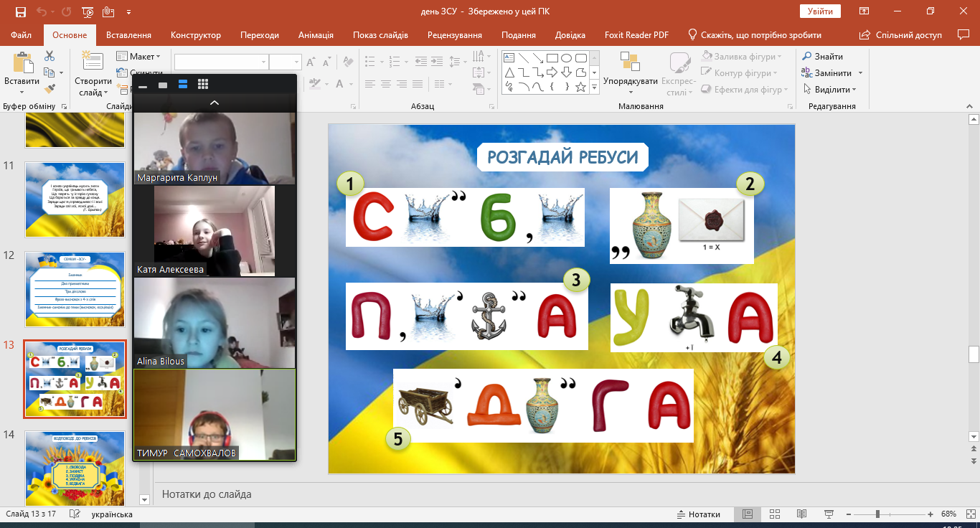Switch to the Показ слайдів tab
The height and width of the screenshot is (528, 980).
[380, 35]
